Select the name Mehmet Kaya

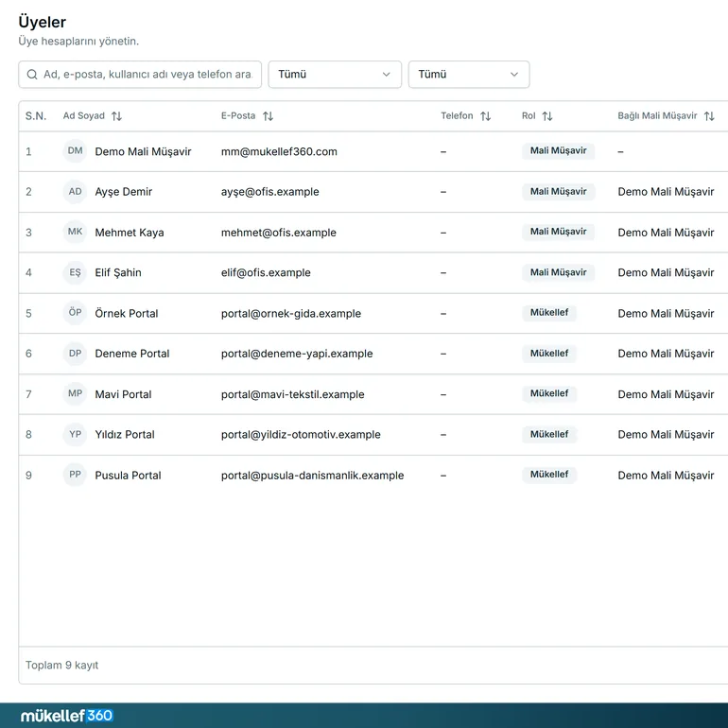pos(130,233)
